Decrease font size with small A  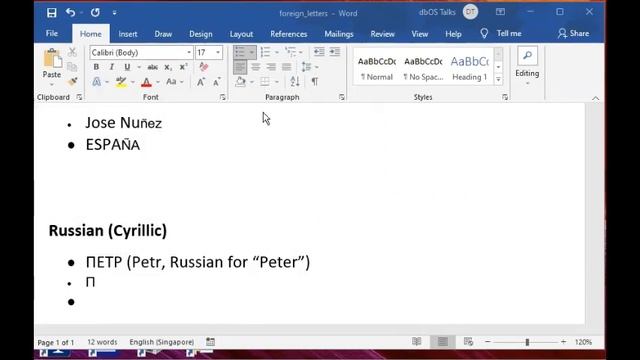coord(217,82)
